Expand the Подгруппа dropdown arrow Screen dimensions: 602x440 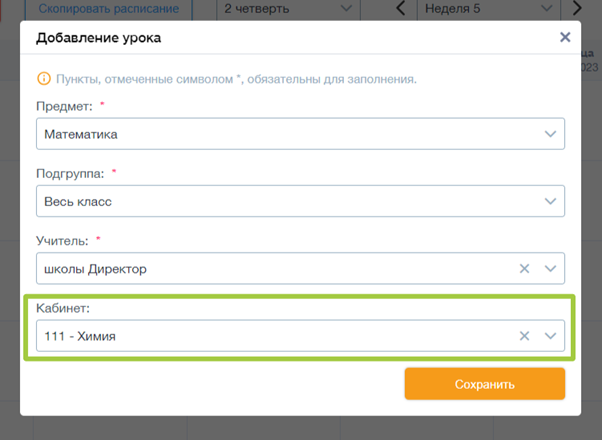(x=550, y=201)
